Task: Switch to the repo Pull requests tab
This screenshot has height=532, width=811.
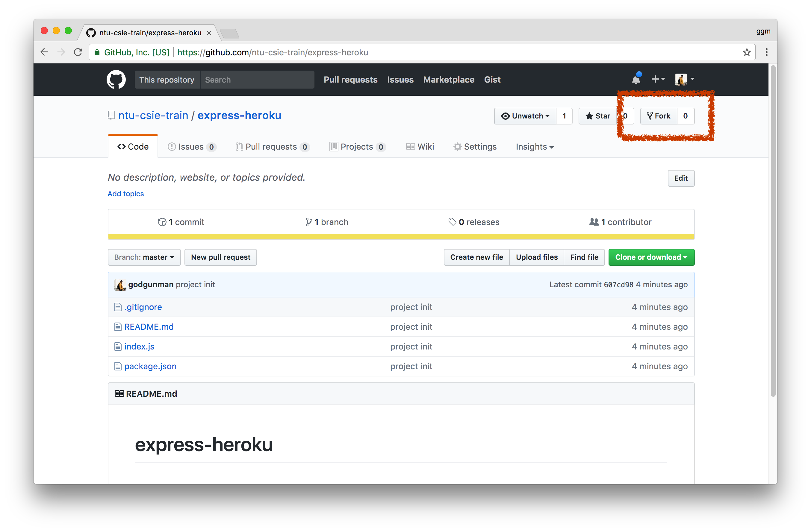Action: click(272, 147)
